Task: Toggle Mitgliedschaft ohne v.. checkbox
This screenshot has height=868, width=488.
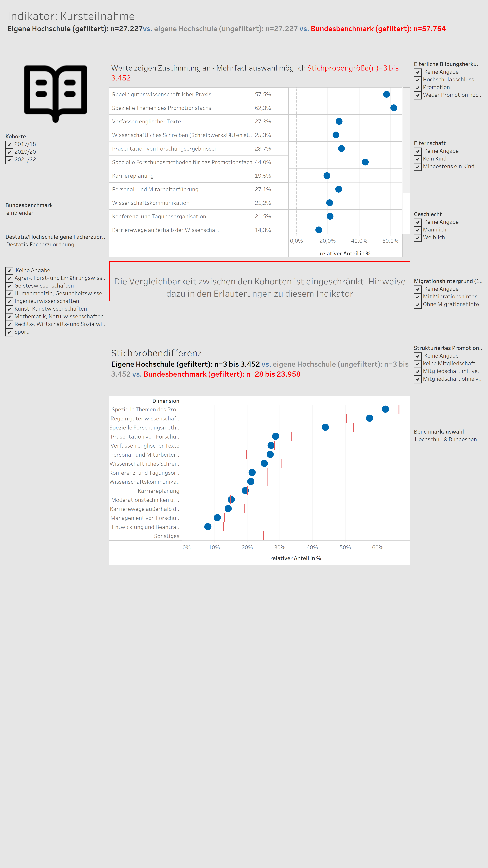Action: point(418,379)
